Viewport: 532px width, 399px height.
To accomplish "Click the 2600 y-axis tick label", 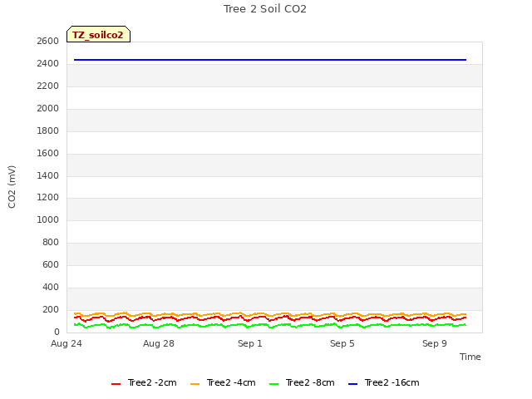I will click(48, 41).
